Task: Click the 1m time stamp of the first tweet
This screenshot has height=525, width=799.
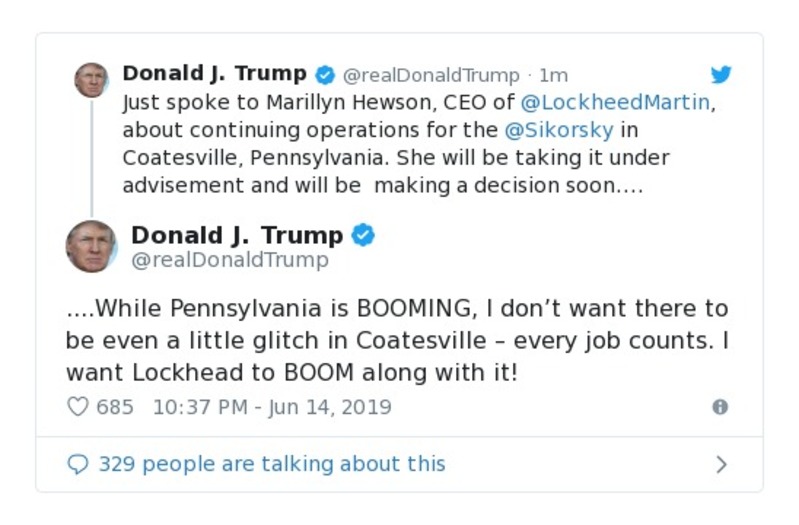Action: click(553, 75)
